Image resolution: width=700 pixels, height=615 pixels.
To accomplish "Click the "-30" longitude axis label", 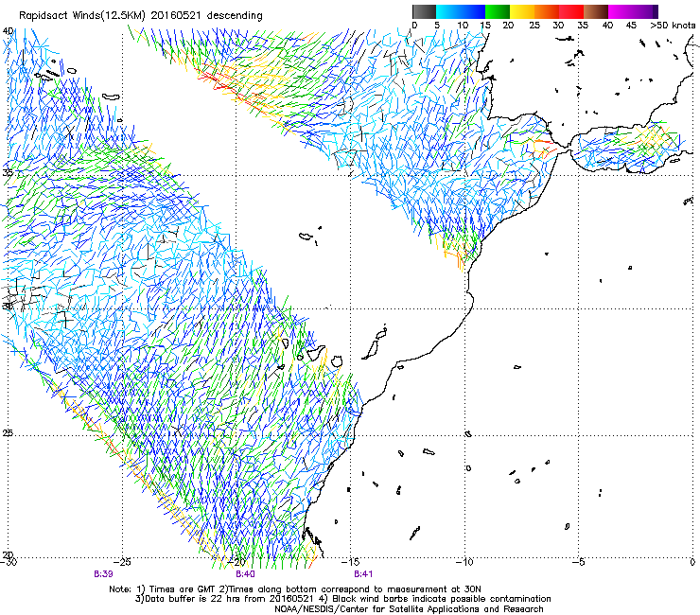I will (x=8, y=562).
